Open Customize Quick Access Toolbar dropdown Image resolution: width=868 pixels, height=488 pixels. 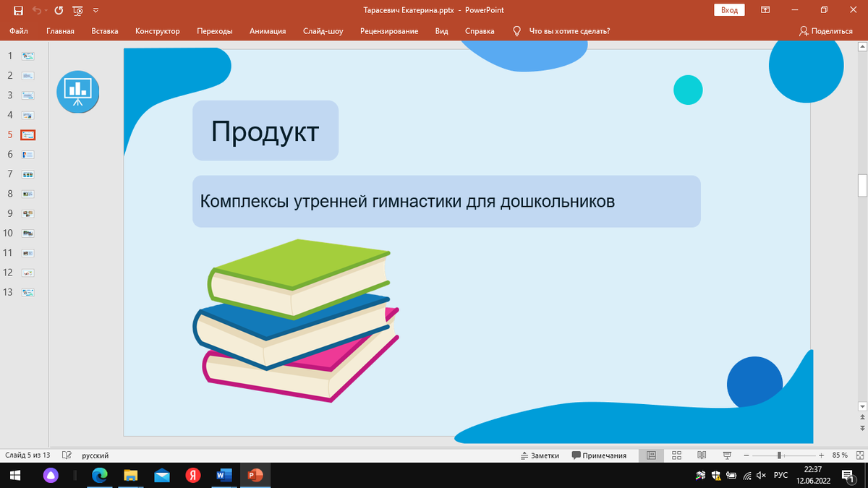pos(96,10)
